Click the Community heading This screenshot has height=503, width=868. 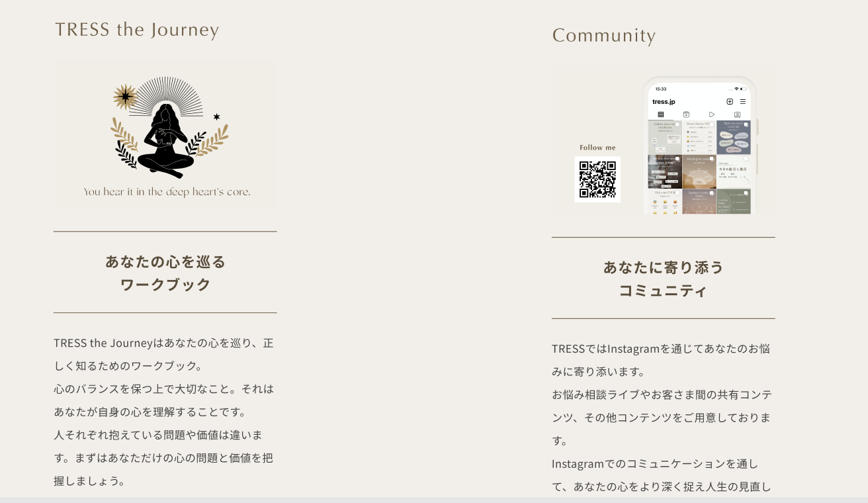604,36
